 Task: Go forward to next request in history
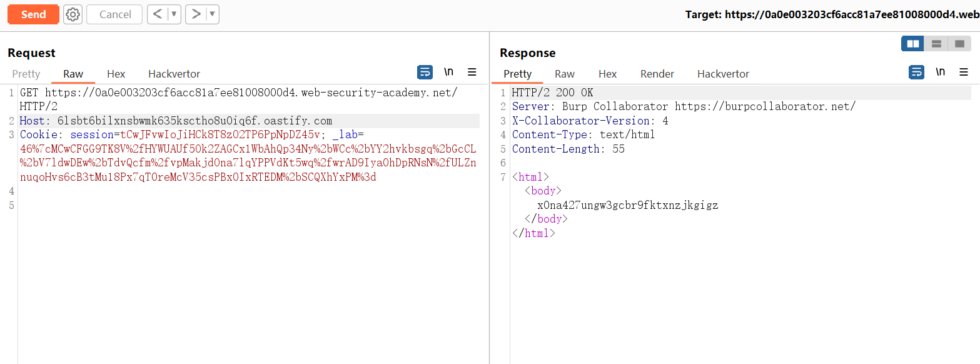(x=196, y=14)
